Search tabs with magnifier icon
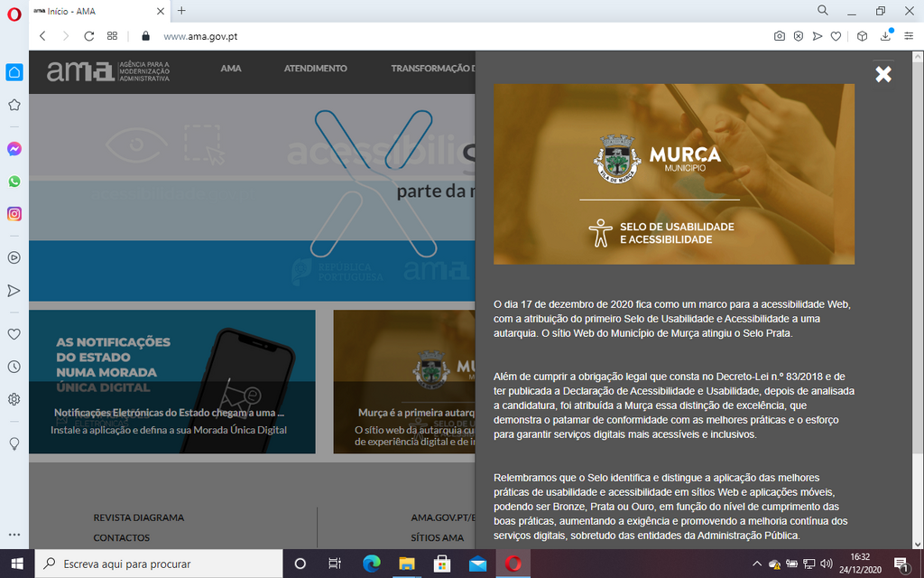This screenshot has width=924, height=578. pos(823,11)
